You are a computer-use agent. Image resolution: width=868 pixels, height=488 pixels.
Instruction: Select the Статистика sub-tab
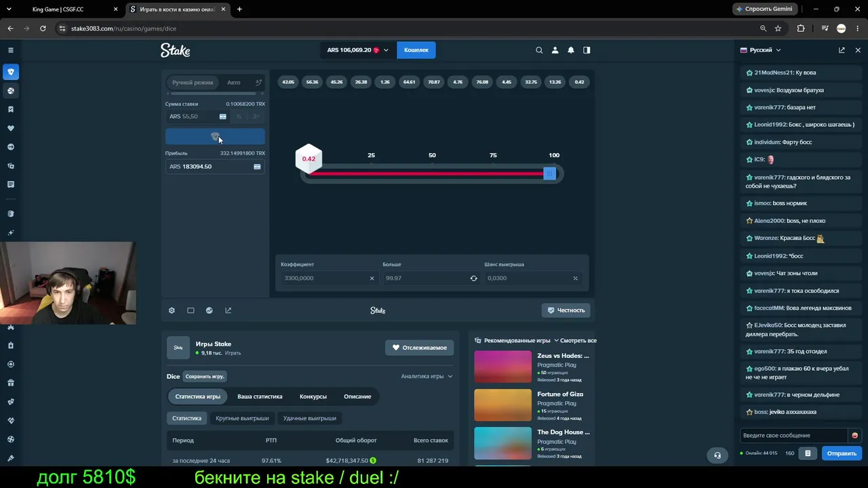click(186, 418)
